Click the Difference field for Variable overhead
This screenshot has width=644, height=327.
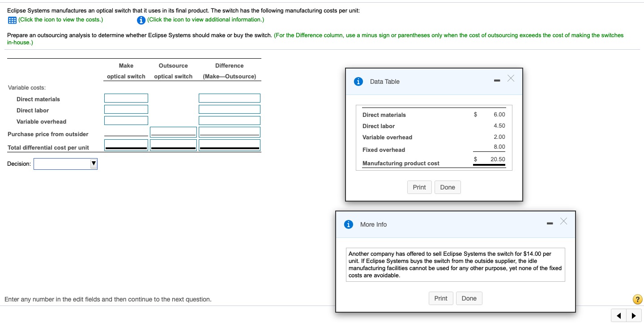(x=230, y=120)
